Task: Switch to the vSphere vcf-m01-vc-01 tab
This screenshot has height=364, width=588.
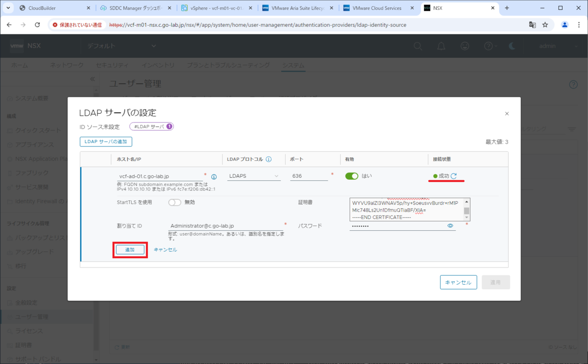Action: click(x=216, y=8)
